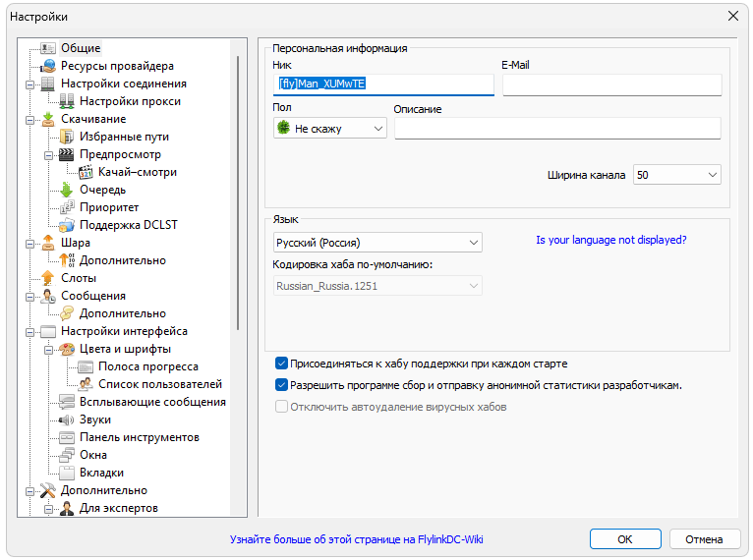Screen dimensions: 753x560
Task: Click the Описание description field
Action: pyautogui.click(x=557, y=128)
